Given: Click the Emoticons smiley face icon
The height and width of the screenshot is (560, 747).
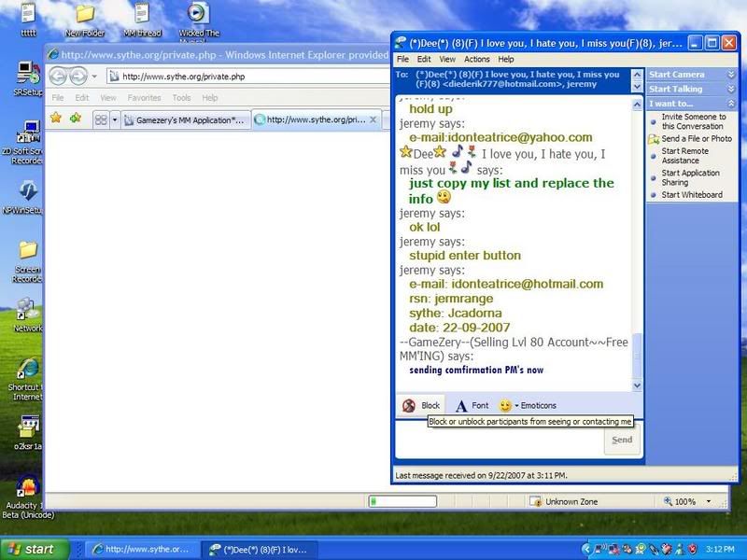Looking at the screenshot, I should [505, 406].
